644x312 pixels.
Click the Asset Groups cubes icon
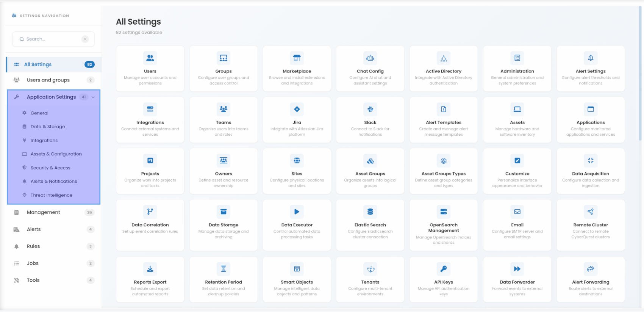click(370, 160)
